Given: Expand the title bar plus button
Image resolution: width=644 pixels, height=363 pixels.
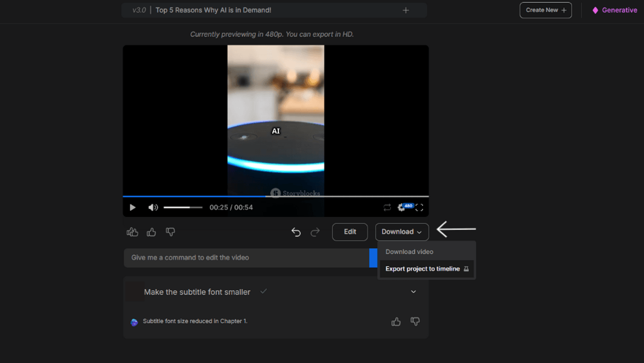Looking at the screenshot, I should point(406,10).
